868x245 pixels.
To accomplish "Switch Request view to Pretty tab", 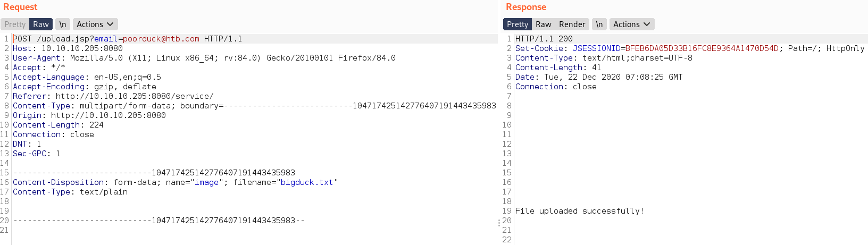I will click(x=15, y=24).
